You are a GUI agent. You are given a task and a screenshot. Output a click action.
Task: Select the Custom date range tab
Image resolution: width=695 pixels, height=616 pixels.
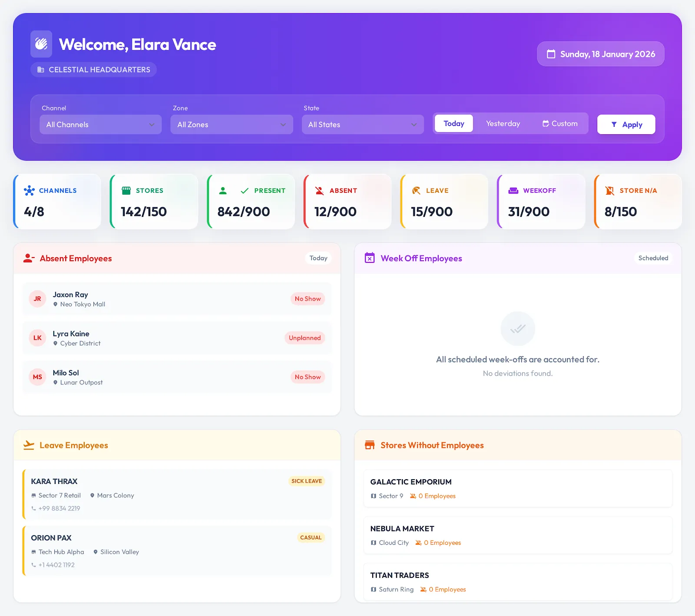[560, 123]
